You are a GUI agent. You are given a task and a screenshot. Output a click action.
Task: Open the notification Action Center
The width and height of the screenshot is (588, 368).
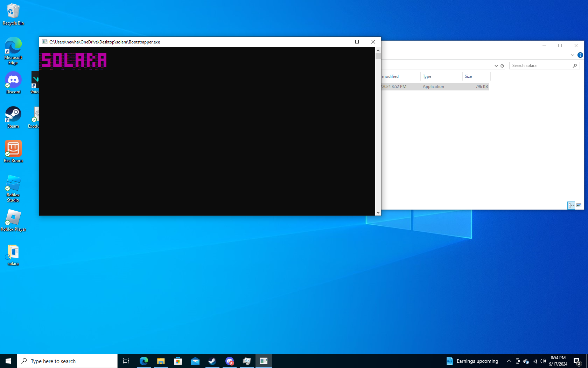(x=577, y=361)
